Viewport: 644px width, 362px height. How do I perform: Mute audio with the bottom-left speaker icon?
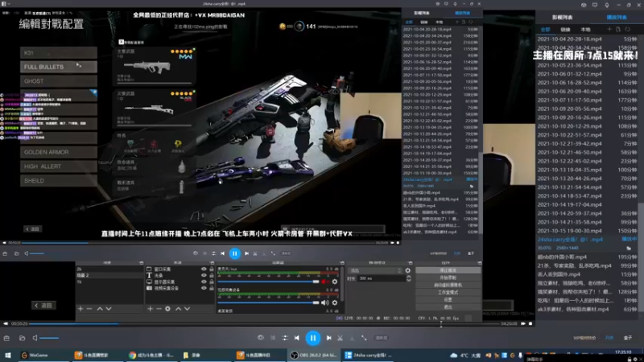point(35,338)
